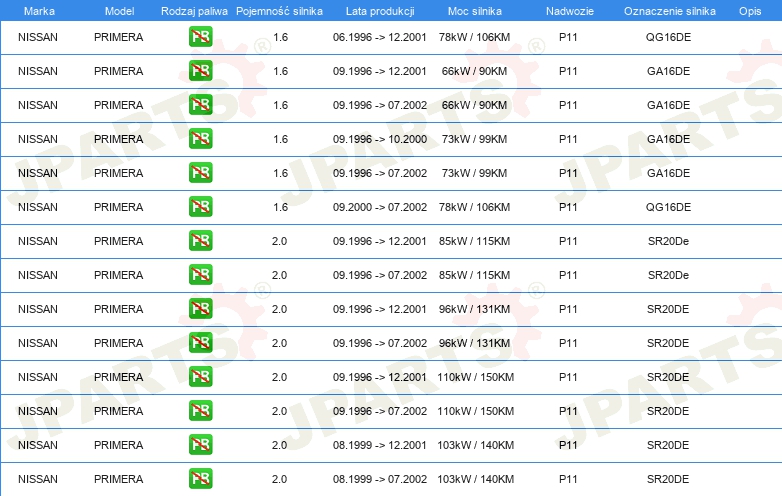Click the fuel icon for 103kW / 140KM until 12.2001
The image size is (782, 496).
point(200,446)
